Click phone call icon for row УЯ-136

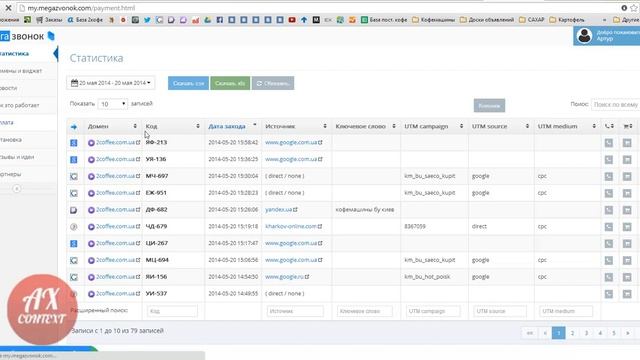coord(609,160)
